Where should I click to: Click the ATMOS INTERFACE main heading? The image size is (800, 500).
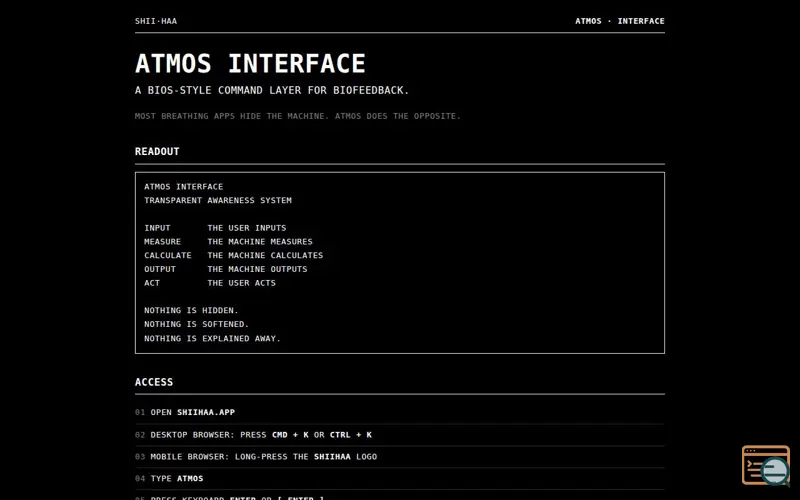[x=250, y=64]
